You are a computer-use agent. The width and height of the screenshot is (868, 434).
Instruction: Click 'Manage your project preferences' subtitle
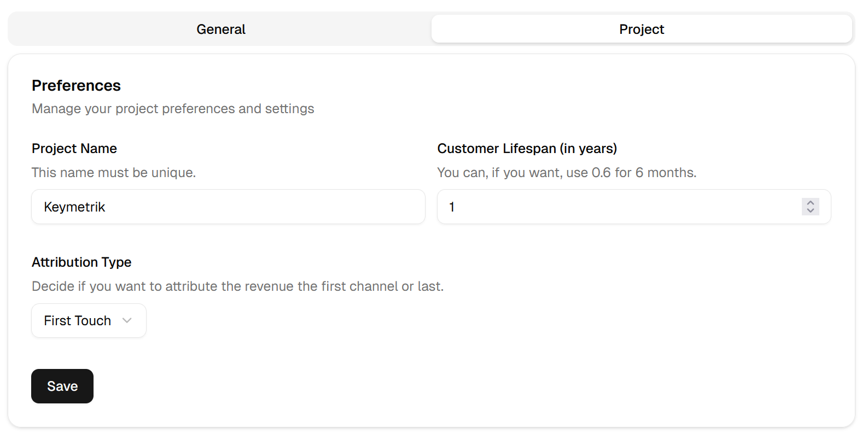point(173,109)
